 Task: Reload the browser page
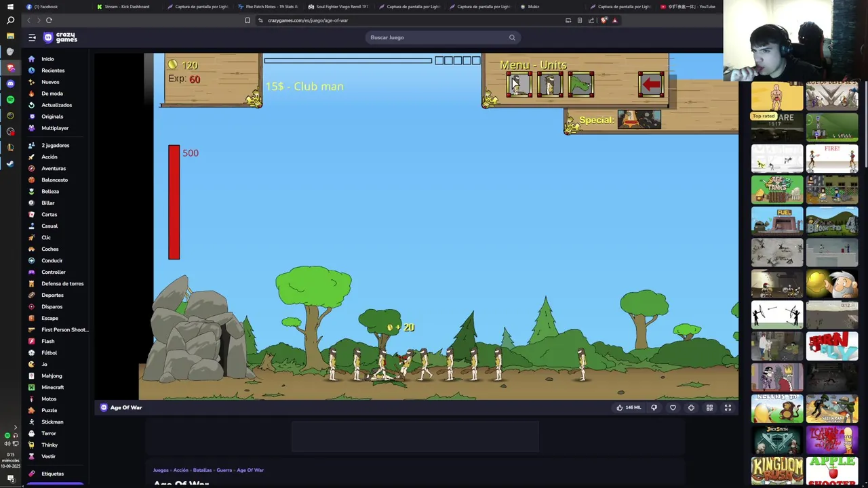[x=49, y=20]
